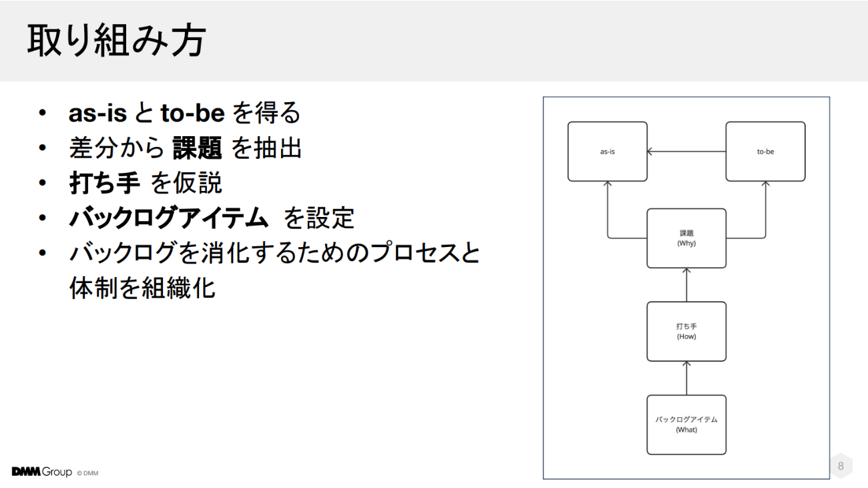Image resolution: width=868 pixels, height=488 pixels.
Task: Click the bold word 課題 in the bullets
Action: (197, 149)
